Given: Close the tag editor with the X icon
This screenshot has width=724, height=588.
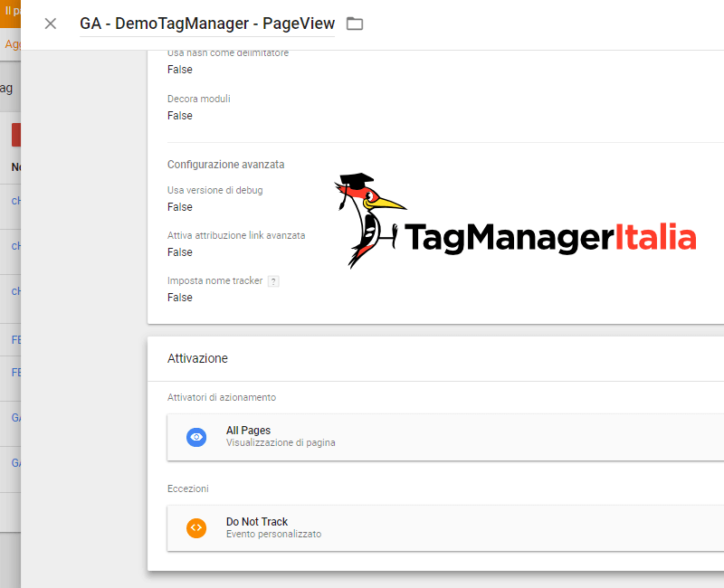Looking at the screenshot, I should pyautogui.click(x=51, y=24).
